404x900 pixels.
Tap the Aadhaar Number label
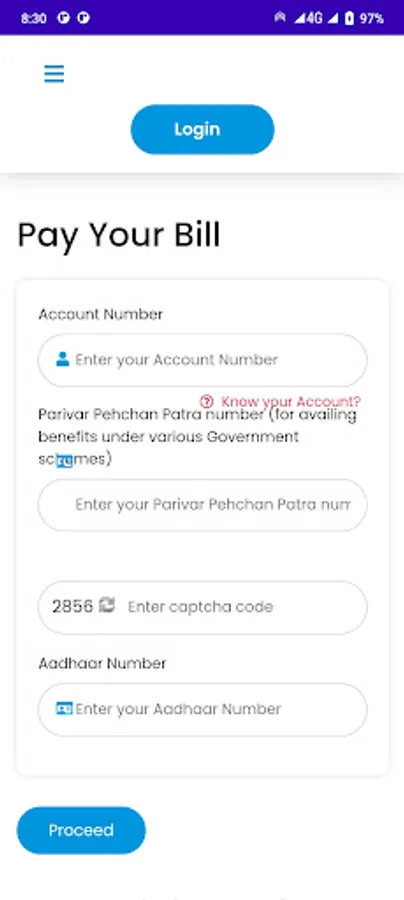point(102,664)
